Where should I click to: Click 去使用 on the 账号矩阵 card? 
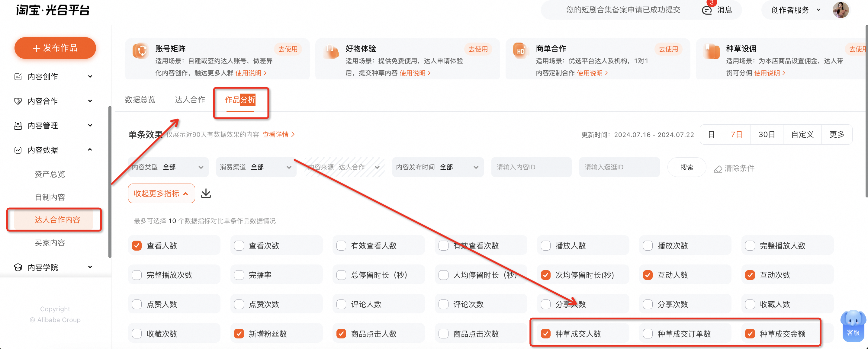coord(288,49)
